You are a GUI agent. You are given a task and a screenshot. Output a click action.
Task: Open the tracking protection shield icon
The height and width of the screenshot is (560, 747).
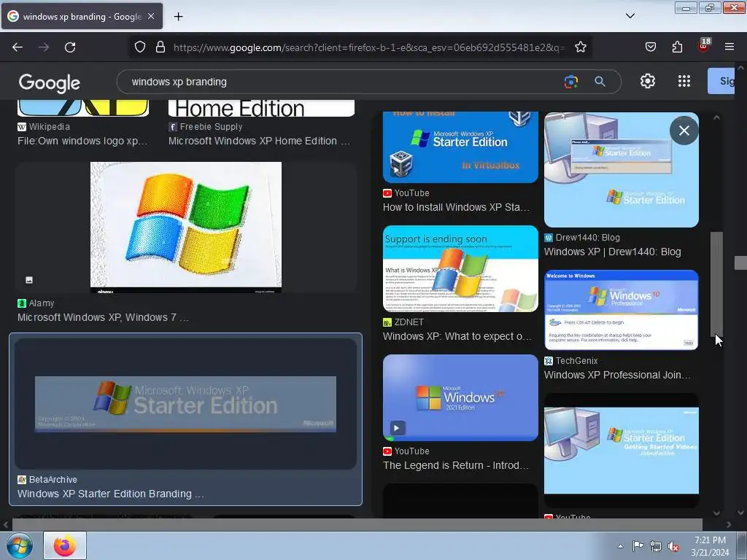point(139,47)
